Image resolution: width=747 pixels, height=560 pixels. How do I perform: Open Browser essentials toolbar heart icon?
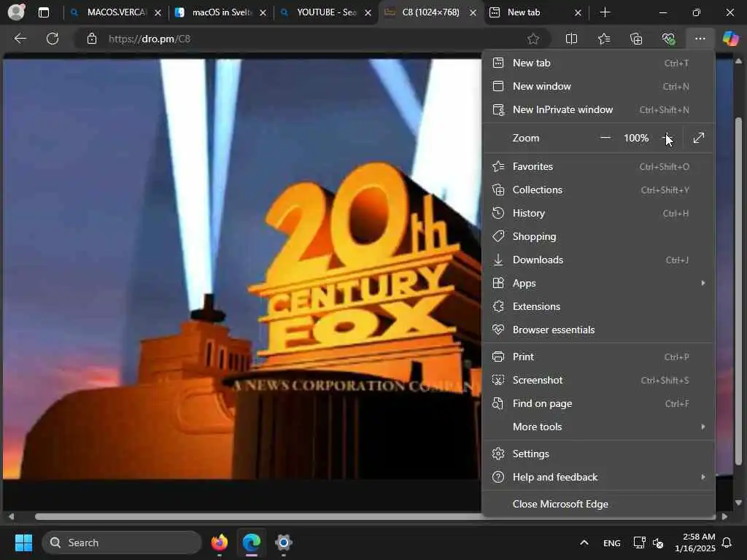(x=668, y=39)
